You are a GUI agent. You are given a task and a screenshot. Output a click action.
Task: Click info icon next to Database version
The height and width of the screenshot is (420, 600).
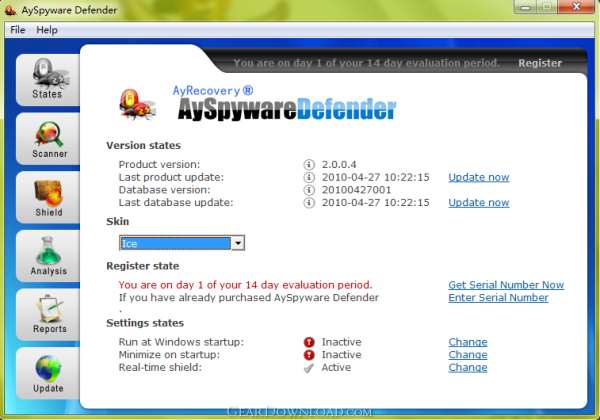pos(309,190)
